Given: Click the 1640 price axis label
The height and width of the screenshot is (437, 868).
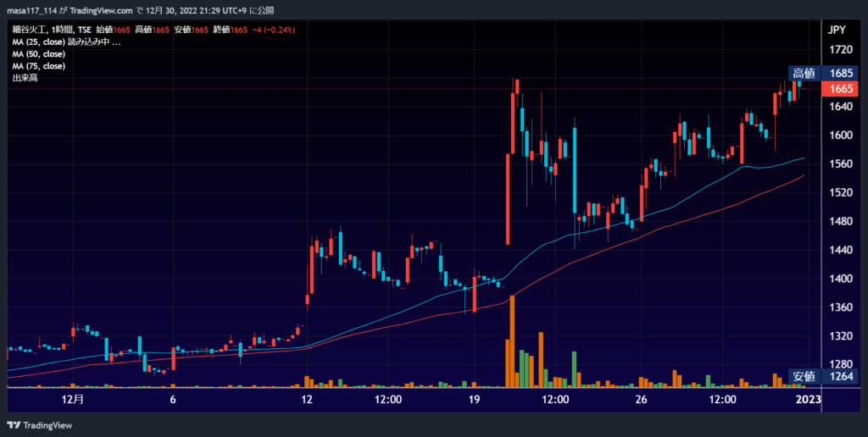Looking at the screenshot, I should [x=841, y=107].
